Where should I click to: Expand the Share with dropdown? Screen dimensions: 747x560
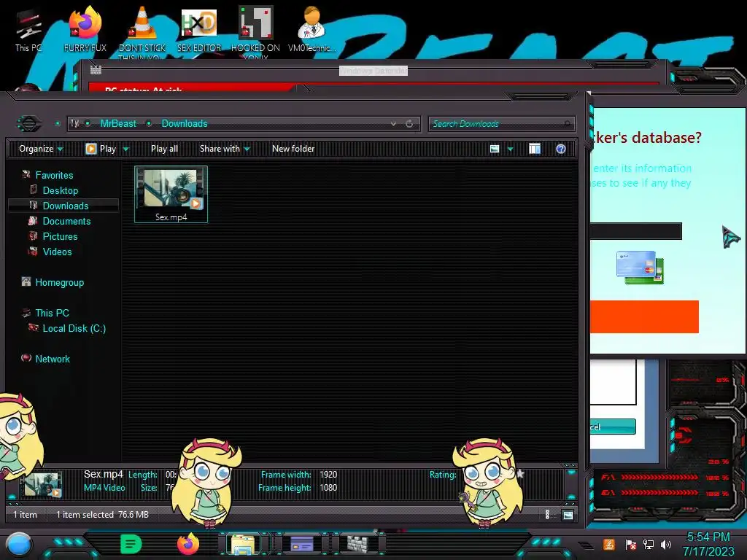225,149
